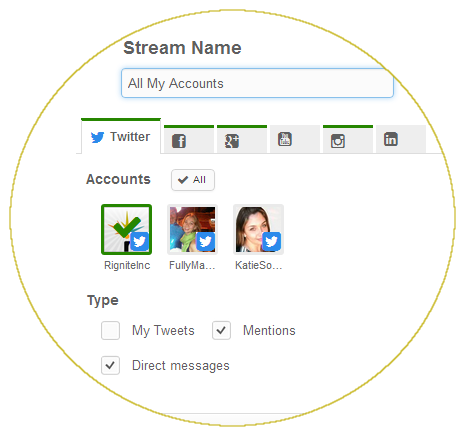Open the LinkedIn tab
Screen dimensions: 467x437
point(401,140)
